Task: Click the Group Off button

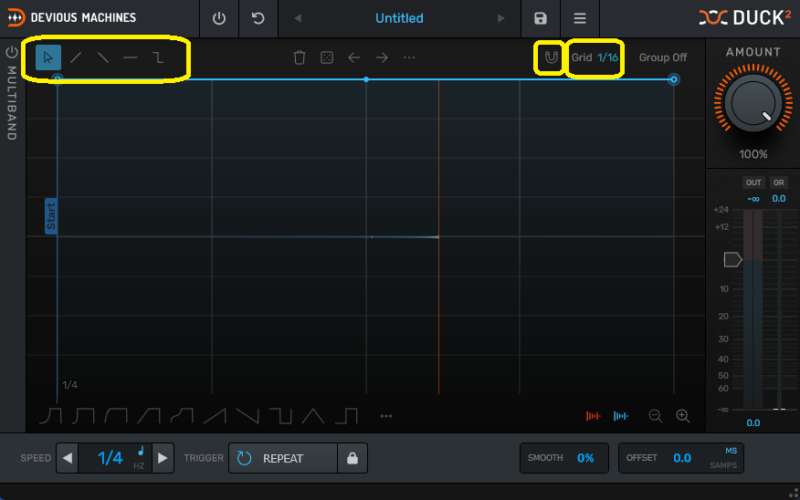Action: click(x=663, y=58)
